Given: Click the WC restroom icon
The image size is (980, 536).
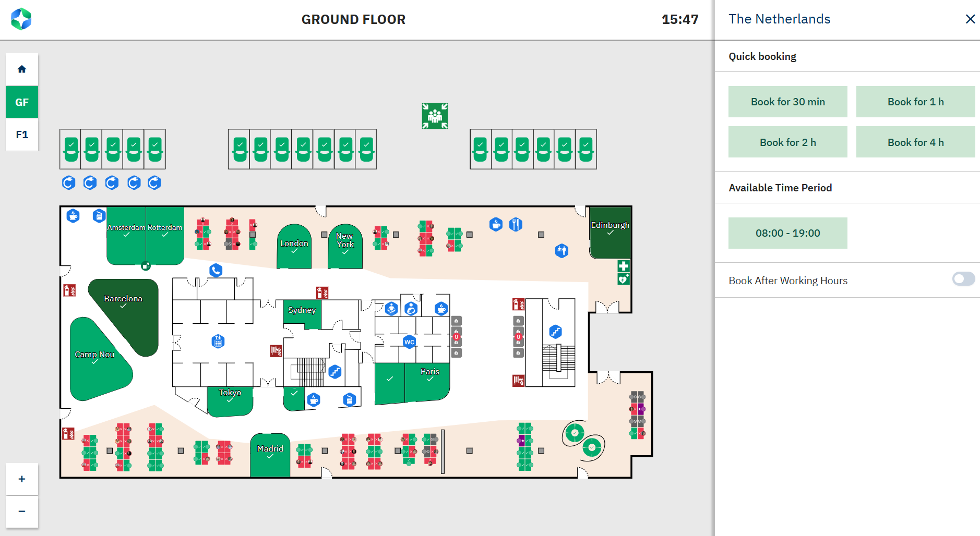Looking at the screenshot, I should click(410, 342).
